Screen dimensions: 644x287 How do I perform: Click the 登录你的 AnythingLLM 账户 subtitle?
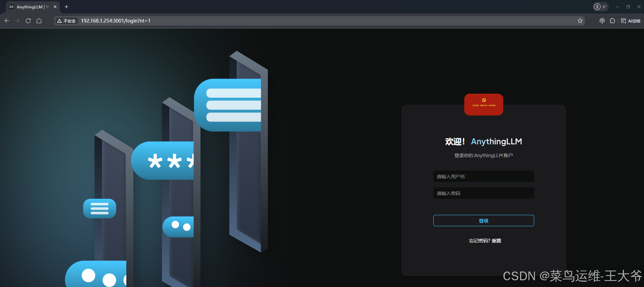(x=483, y=155)
